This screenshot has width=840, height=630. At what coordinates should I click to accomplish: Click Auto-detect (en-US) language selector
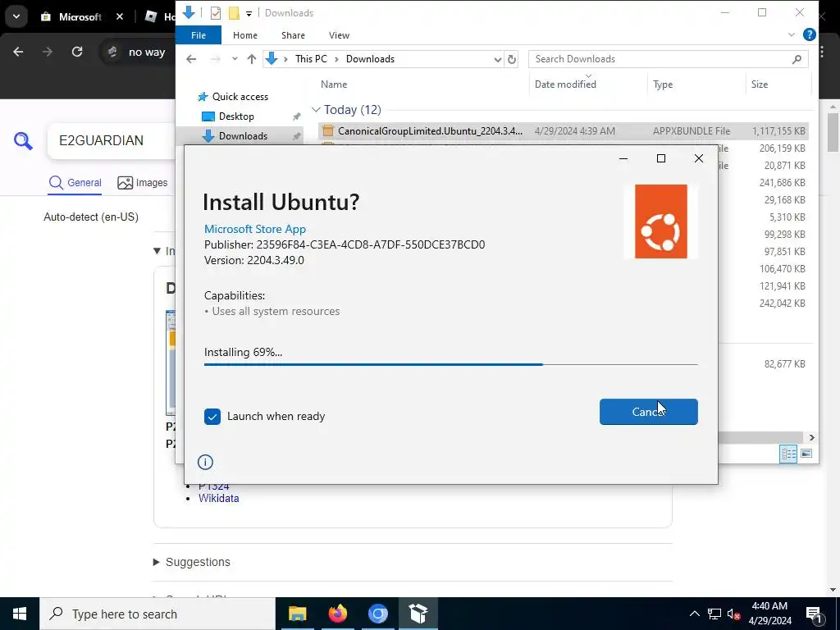[91, 217]
